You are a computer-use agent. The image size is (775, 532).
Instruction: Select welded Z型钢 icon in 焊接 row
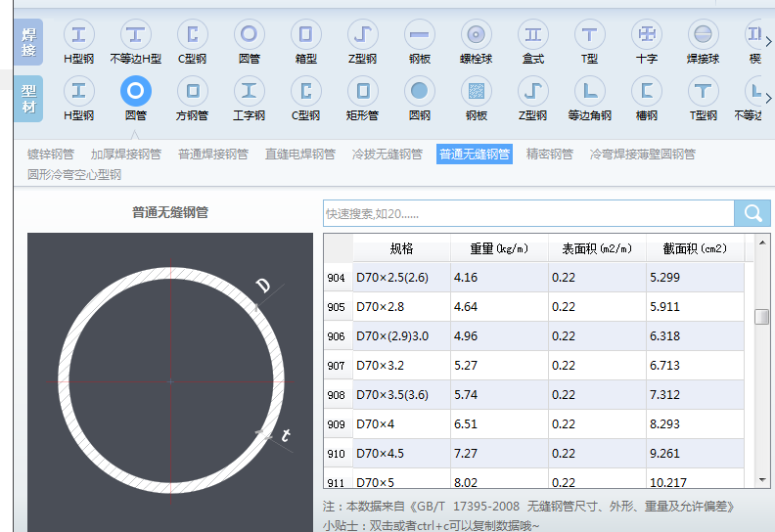363,34
